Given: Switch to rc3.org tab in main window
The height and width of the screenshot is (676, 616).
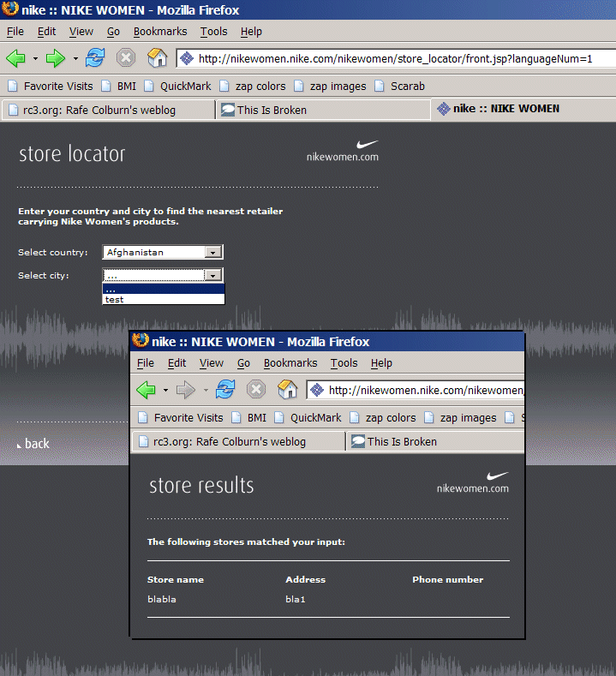Looking at the screenshot, I should click(x=109, y=110).
